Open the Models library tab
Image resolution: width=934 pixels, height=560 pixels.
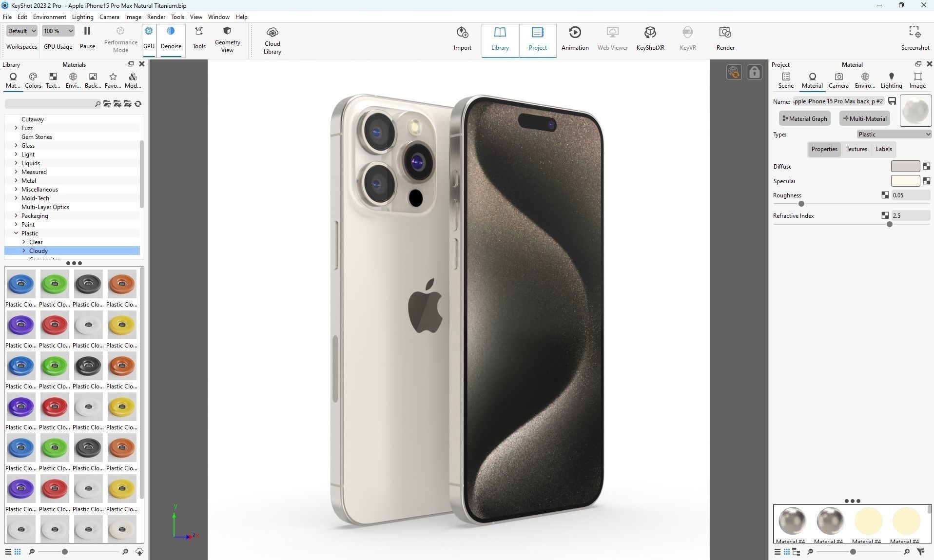133,80
